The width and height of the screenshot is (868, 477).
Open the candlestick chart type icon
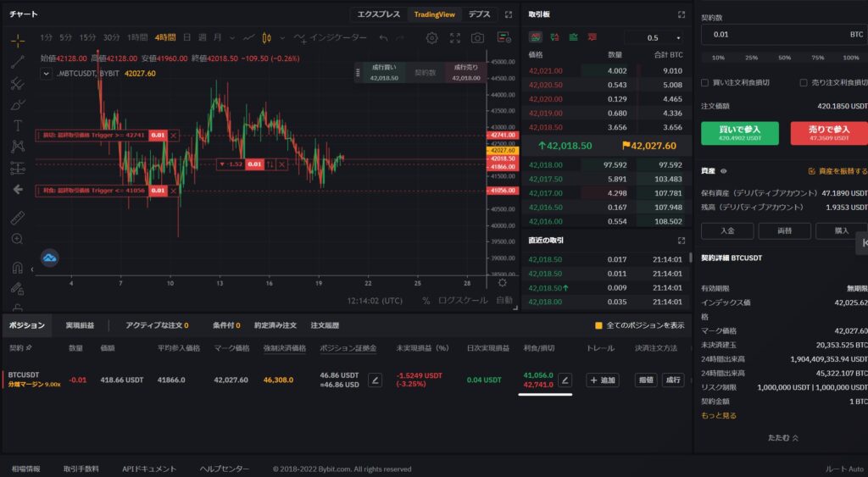[266, 37]
